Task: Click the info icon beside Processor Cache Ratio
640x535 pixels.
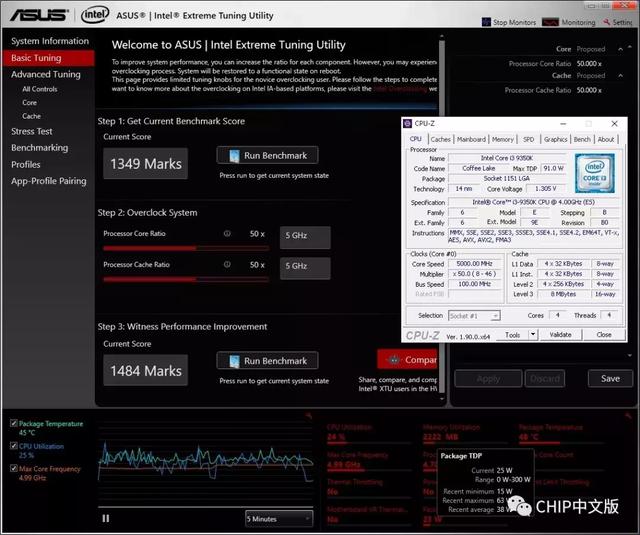Action: point(227,264)
